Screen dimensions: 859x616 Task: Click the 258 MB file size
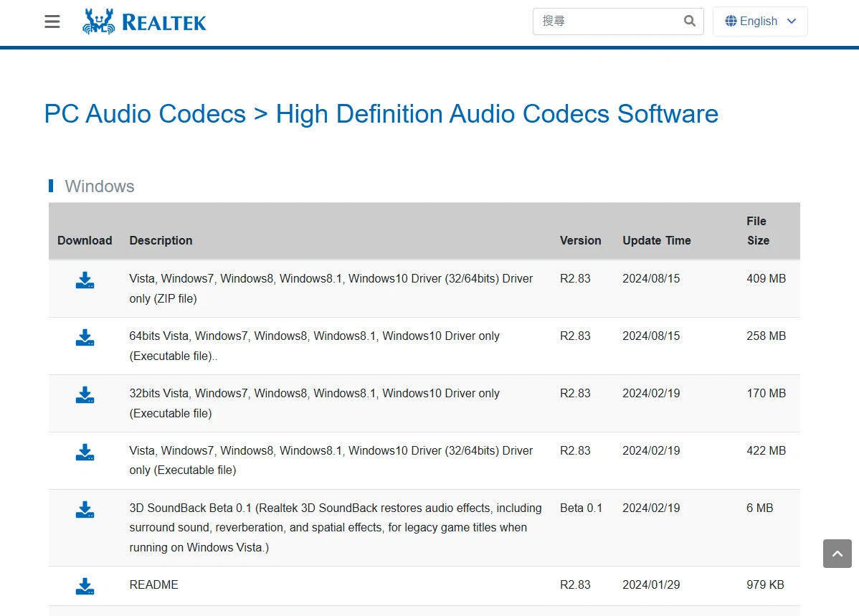766,336
